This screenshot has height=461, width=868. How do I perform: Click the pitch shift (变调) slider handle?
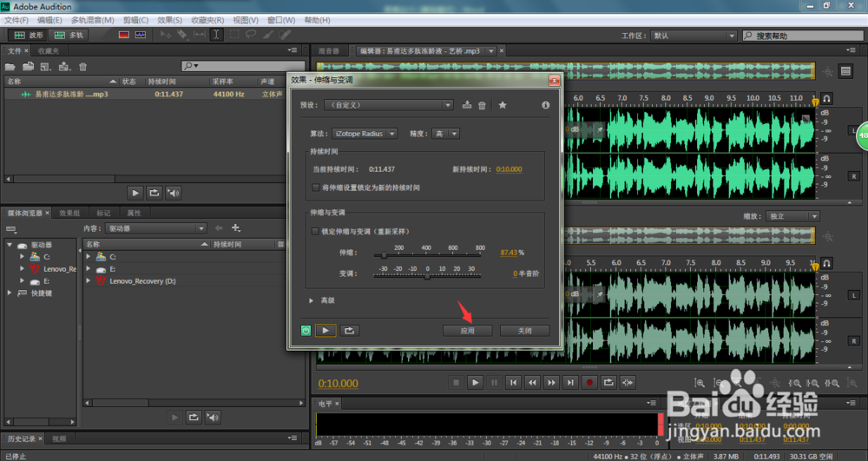427,275
